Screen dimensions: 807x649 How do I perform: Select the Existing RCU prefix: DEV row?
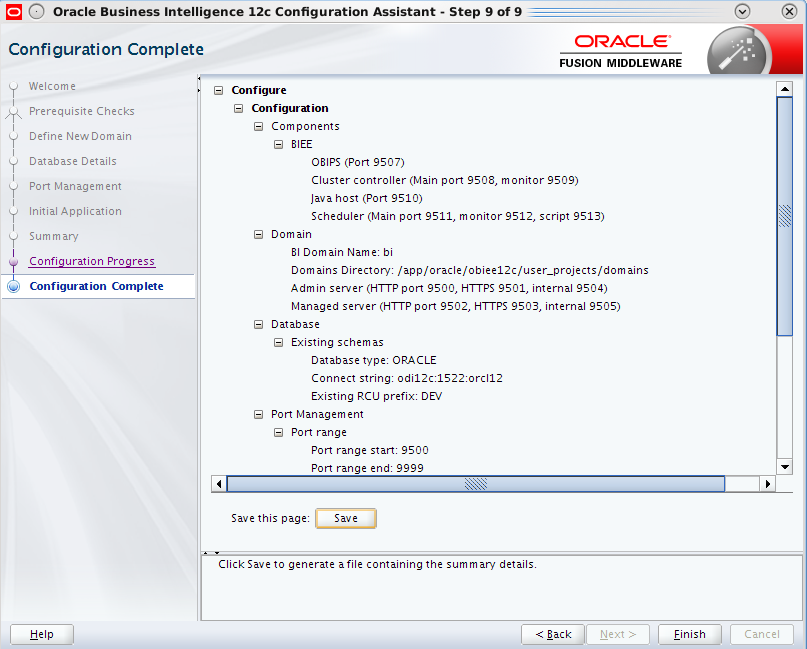pyautogui.click(x=376, y=397)
